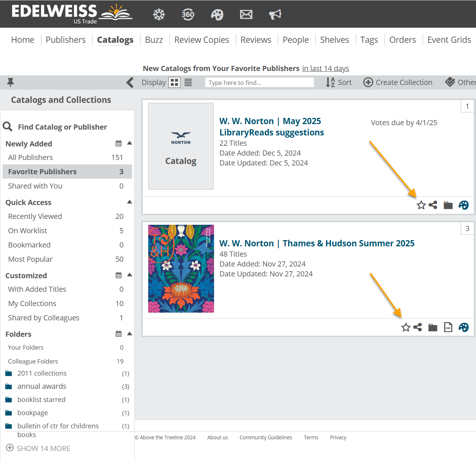Open the megaphone announcements icon
Viewport: 476px width, 462px height.
[275, 15]
